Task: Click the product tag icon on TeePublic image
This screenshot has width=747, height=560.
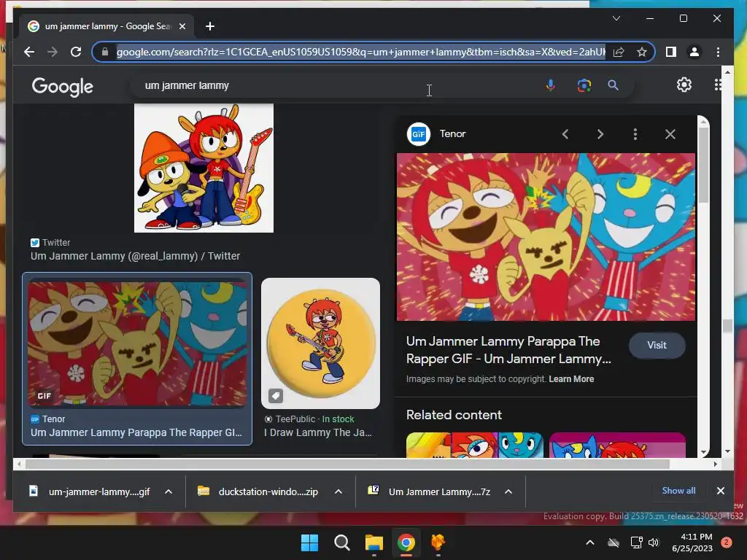Action: pos(275,396)
